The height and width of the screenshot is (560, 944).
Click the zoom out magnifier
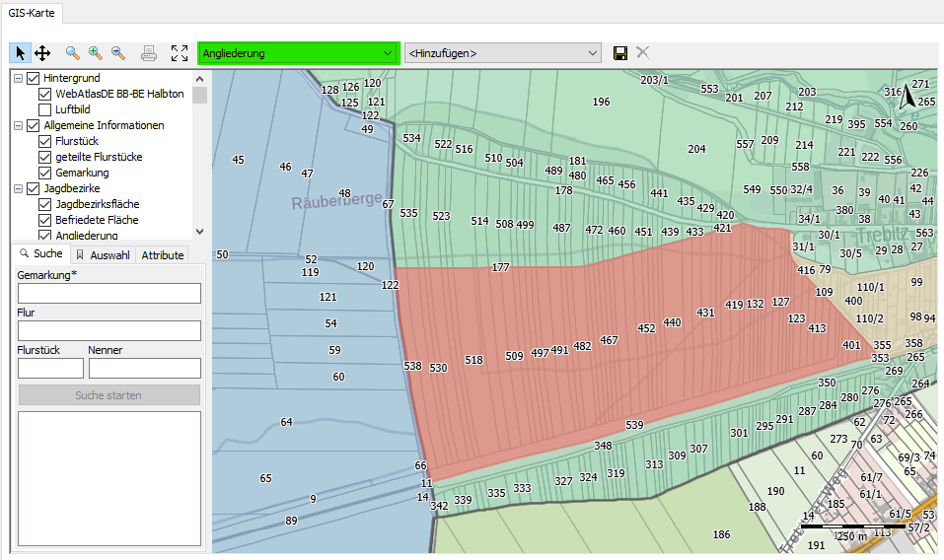[x=118, y=53]
